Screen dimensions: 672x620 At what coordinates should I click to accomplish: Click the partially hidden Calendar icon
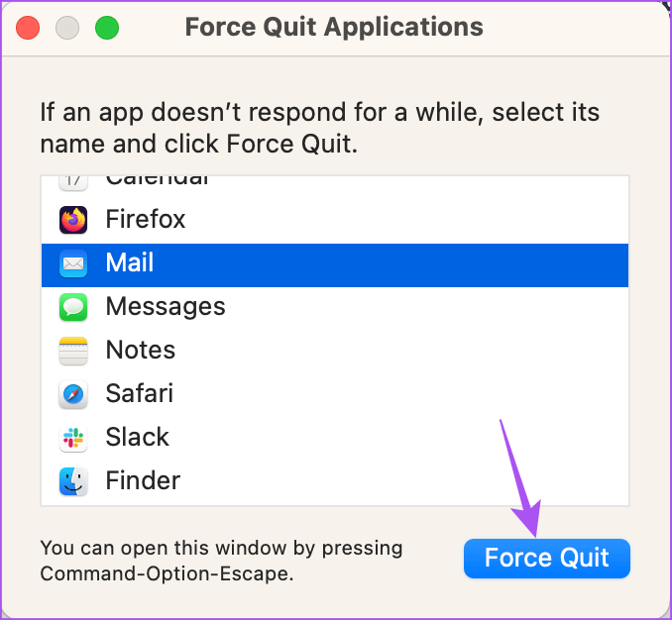click(74, 181)
